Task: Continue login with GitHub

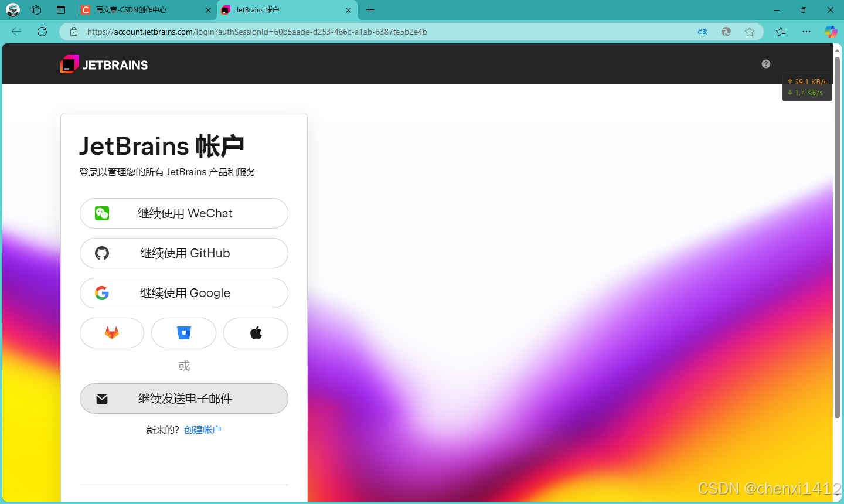Action: tap(184, 253)
